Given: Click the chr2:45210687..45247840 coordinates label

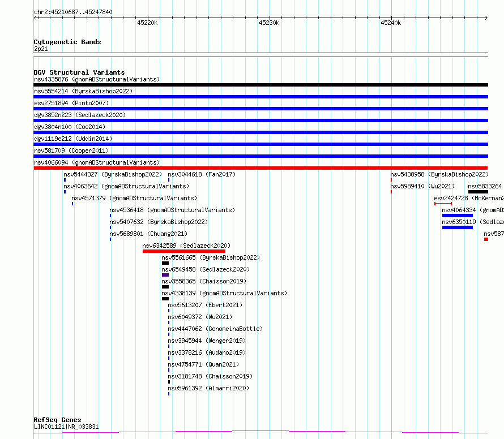Looking at the screenshot, I should pyautogui.click(x=73, y=12).
